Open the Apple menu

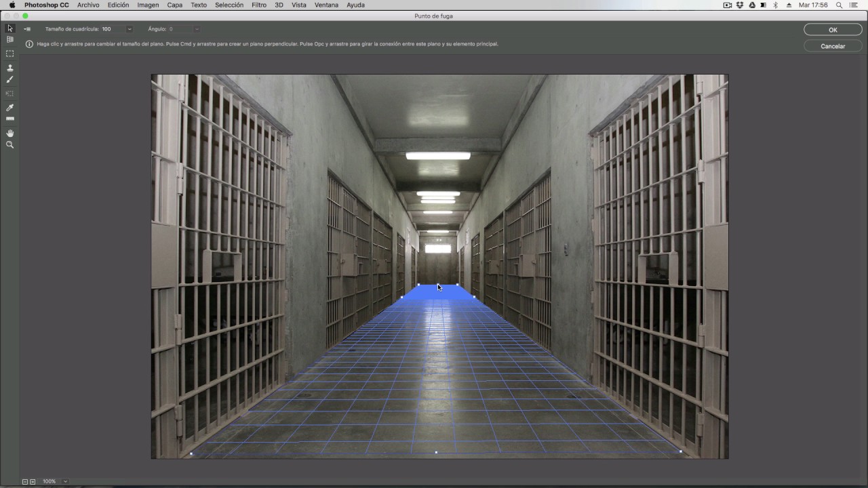click(12, 5)
